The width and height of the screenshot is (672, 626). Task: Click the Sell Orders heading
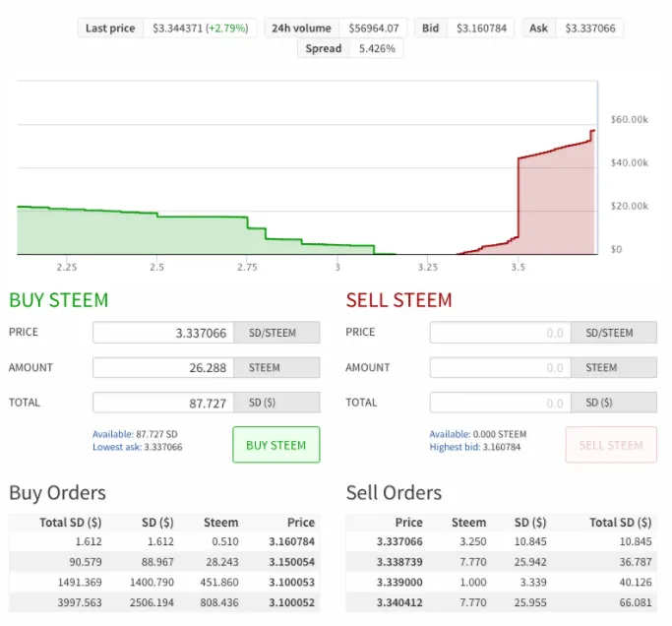tap(394, 493)
